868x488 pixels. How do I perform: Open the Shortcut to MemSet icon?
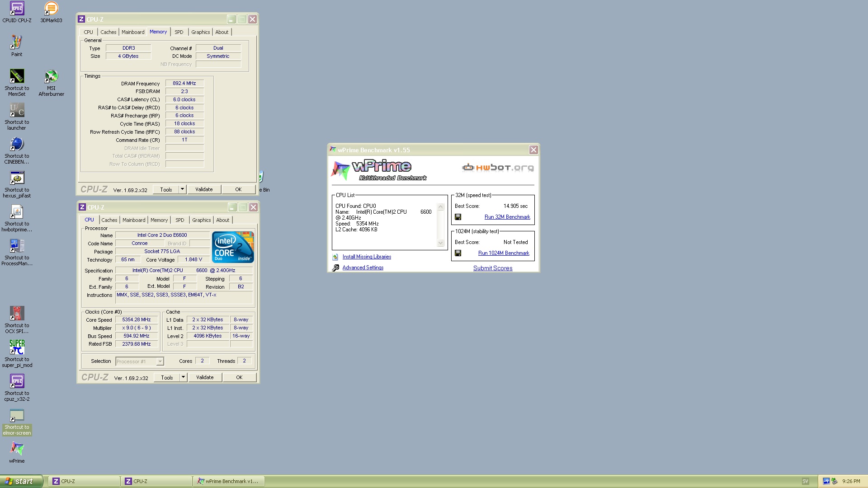[17, 83]
